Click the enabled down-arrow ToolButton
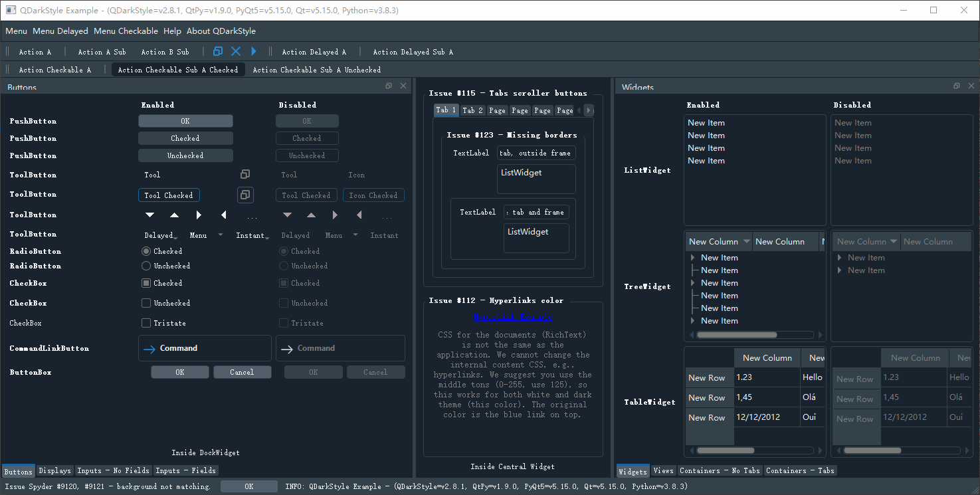This screenshot has height=495, width=980. click(150, 215)
